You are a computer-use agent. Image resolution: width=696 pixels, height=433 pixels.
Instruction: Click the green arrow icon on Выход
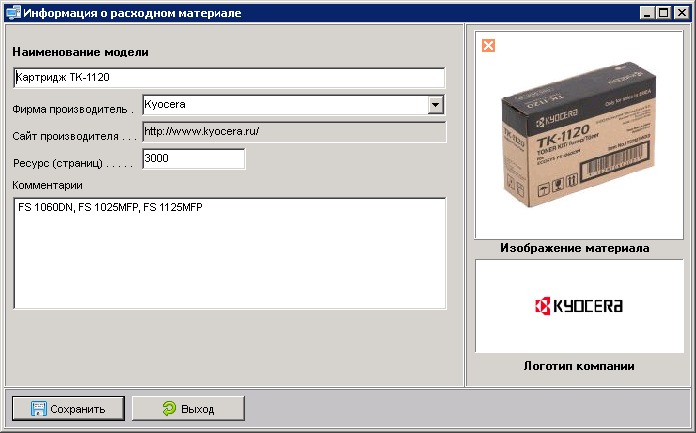coord(169,408)
